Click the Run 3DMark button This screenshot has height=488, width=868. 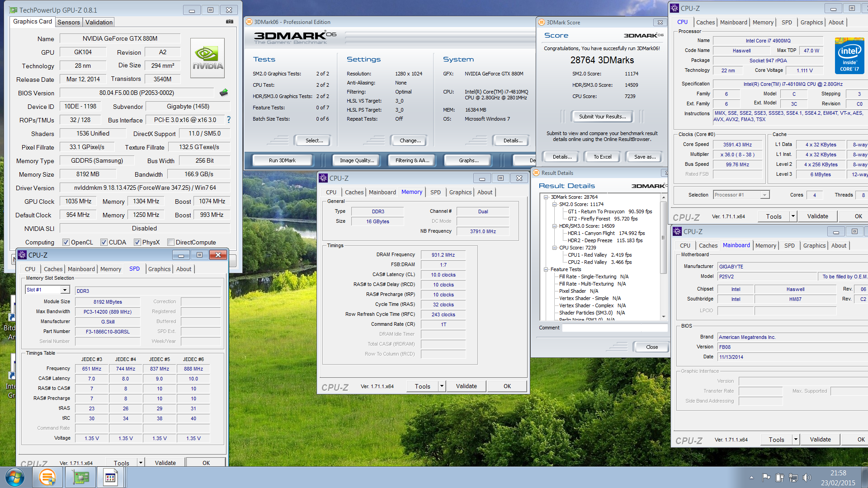pyautogui.click(x=282, y=160)
